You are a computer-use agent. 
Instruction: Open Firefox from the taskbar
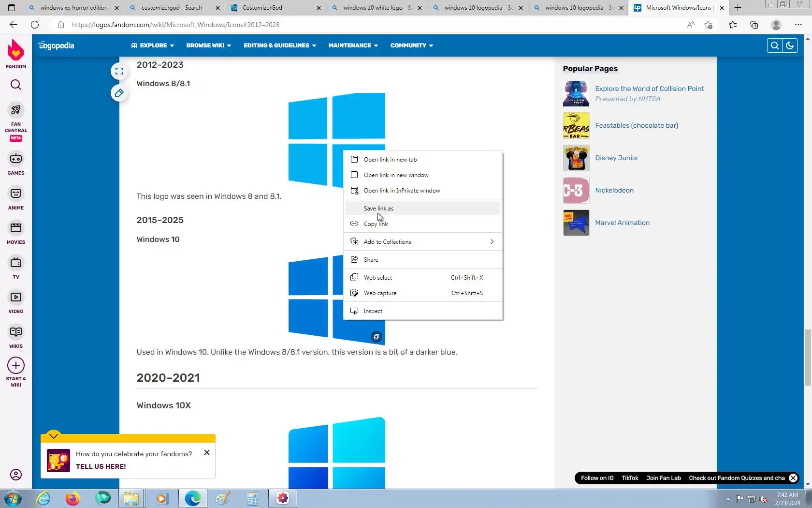[73, 498]
